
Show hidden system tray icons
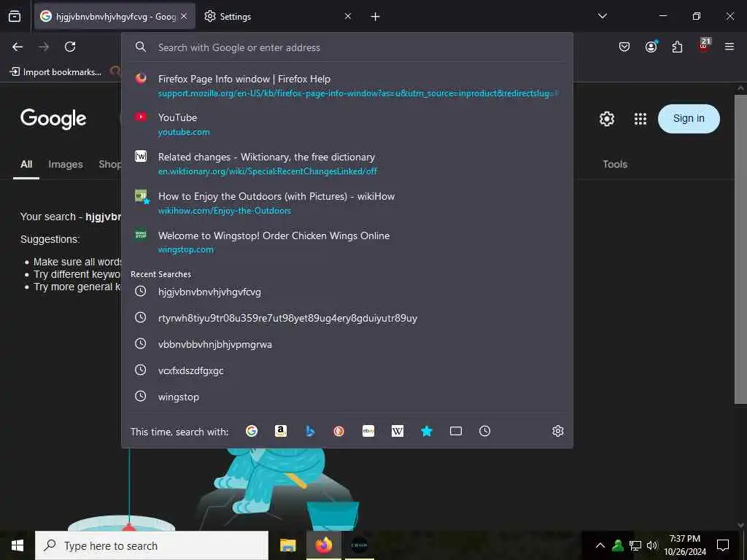click(600, 545)
